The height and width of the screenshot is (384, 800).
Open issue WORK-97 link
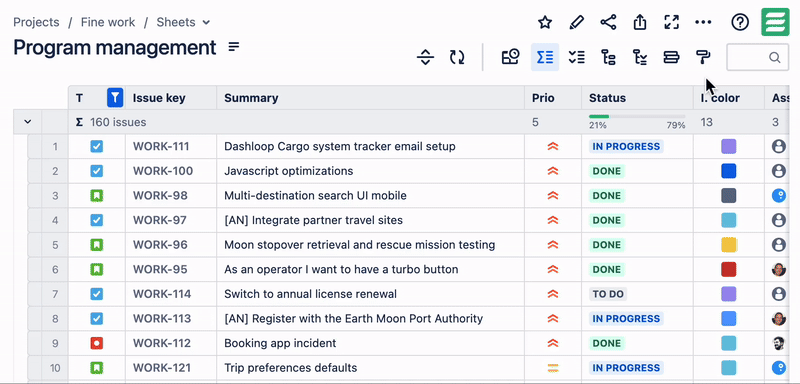[x=160, y=220]
